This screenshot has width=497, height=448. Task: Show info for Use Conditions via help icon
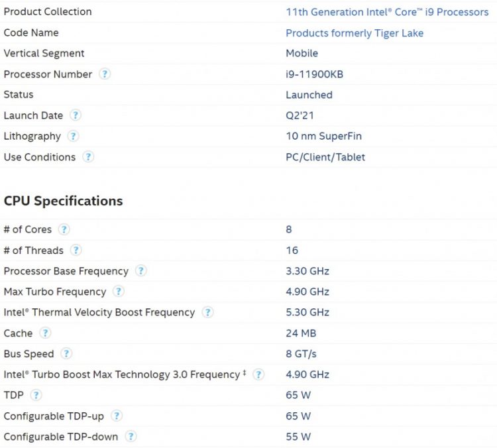point(88,157)
